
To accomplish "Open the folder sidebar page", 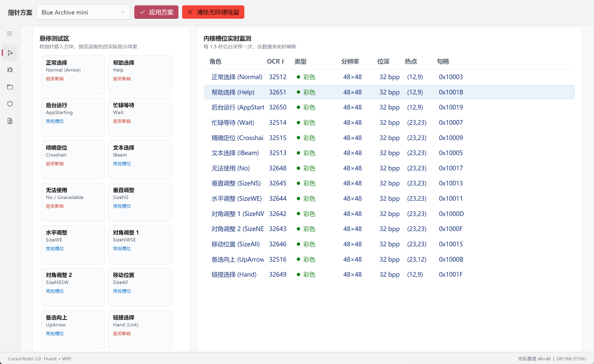I will (10, 87).
